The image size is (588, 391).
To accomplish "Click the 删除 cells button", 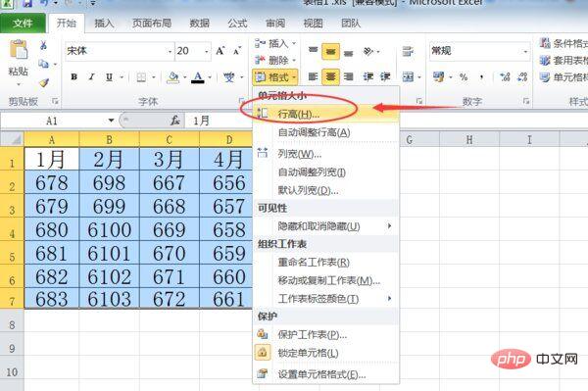I will click(x=275, y=60).
